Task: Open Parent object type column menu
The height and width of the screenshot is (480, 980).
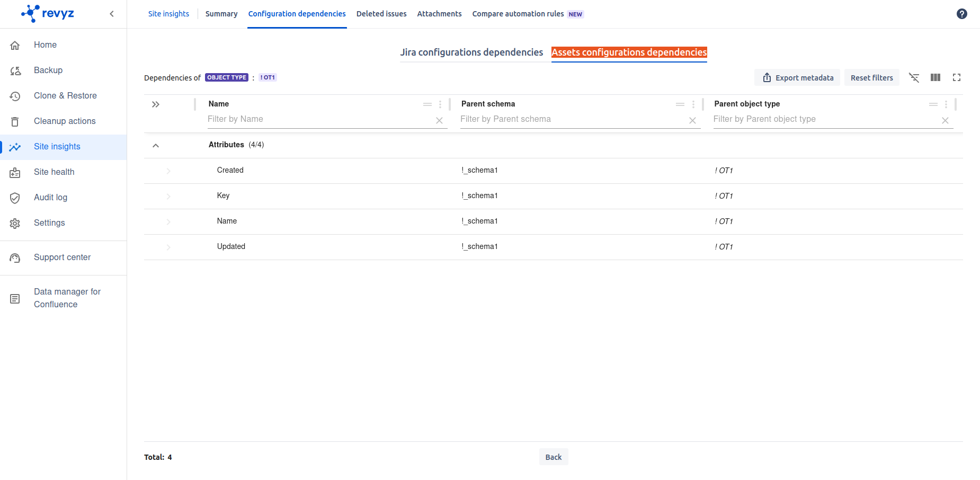Action: [946, 104]
